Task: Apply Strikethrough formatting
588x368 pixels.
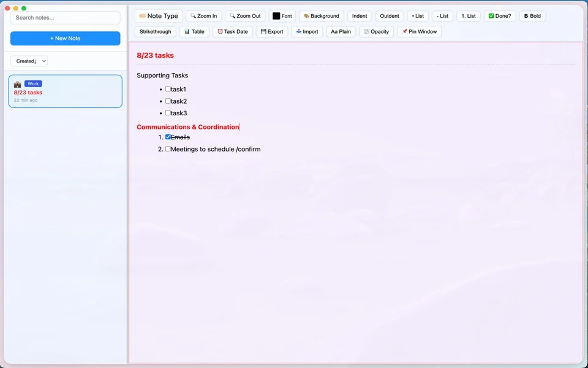Action: pos(155,31)
